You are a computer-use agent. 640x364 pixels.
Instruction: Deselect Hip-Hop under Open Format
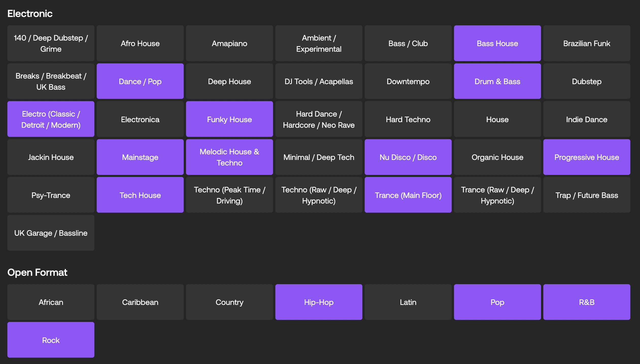click(x=318, y=302)
